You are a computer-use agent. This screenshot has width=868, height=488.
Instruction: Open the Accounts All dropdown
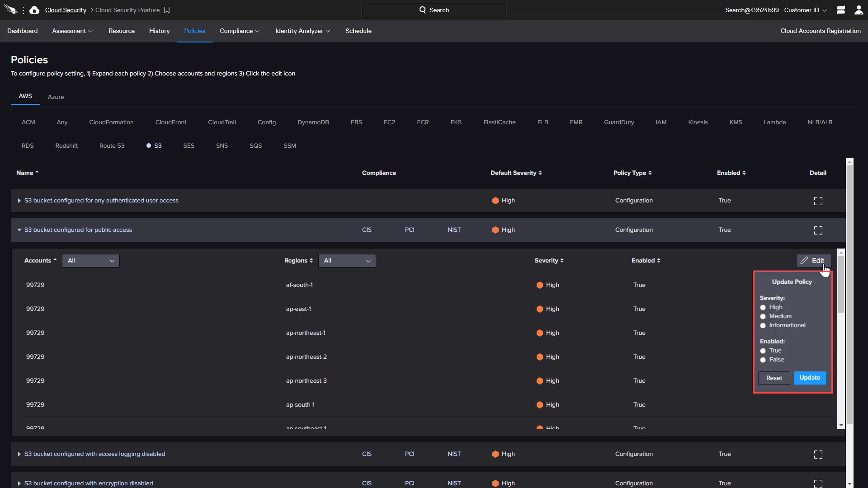(91, 261)
